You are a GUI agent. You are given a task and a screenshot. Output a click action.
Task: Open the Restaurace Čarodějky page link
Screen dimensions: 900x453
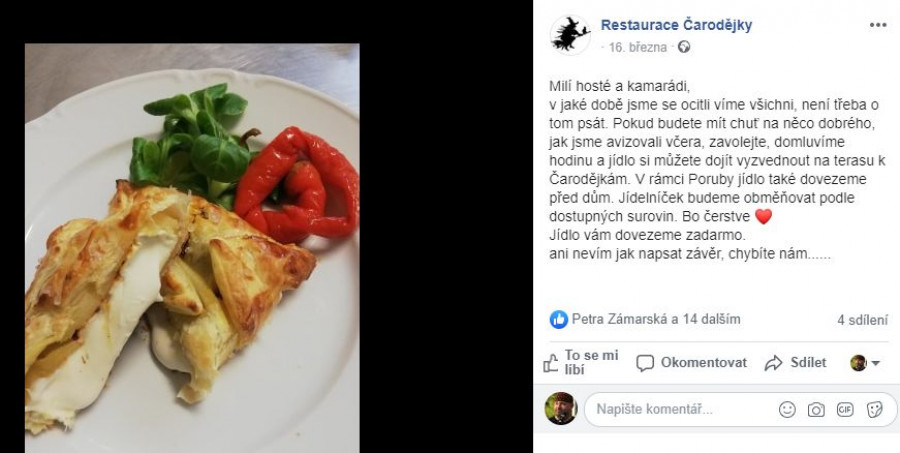coord(676,25)
